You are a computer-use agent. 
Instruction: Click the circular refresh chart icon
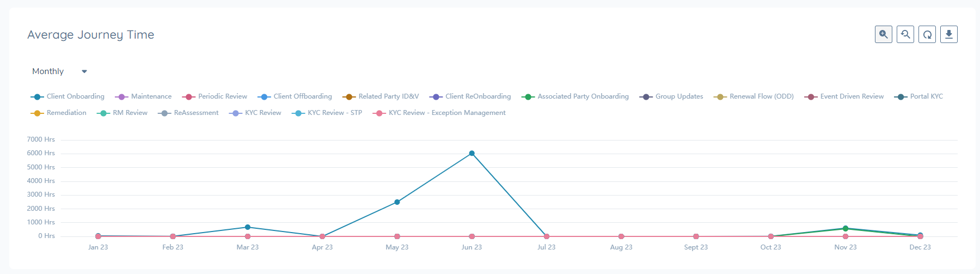(927, 34)
